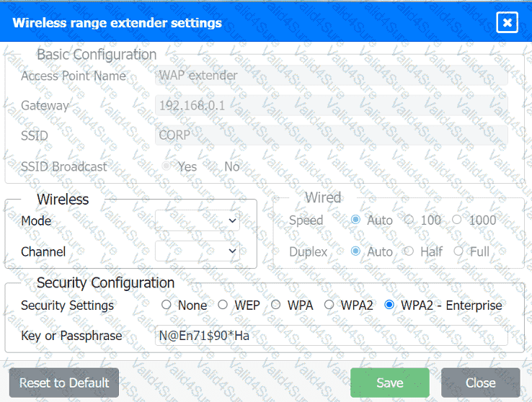The width and height of the screenshot is (532, 402).
Task: Choose 1000 wired speed
Action: tap(458, 220)
